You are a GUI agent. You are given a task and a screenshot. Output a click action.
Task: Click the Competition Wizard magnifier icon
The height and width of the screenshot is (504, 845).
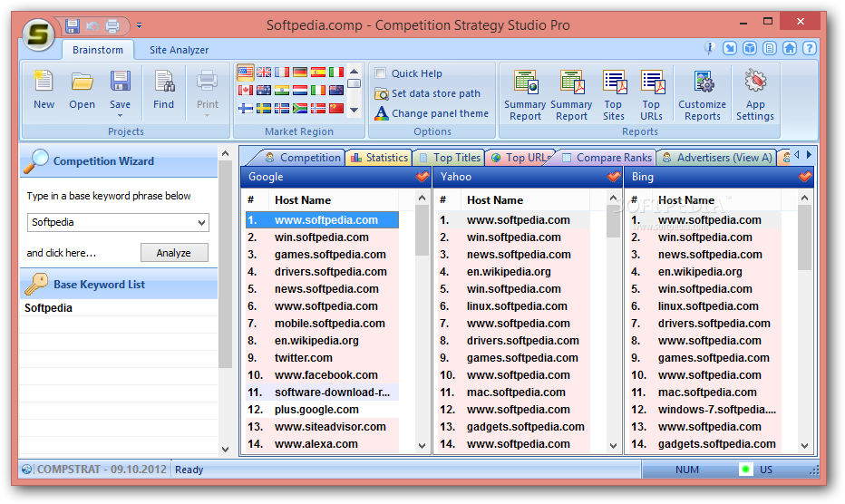(35, 161)
